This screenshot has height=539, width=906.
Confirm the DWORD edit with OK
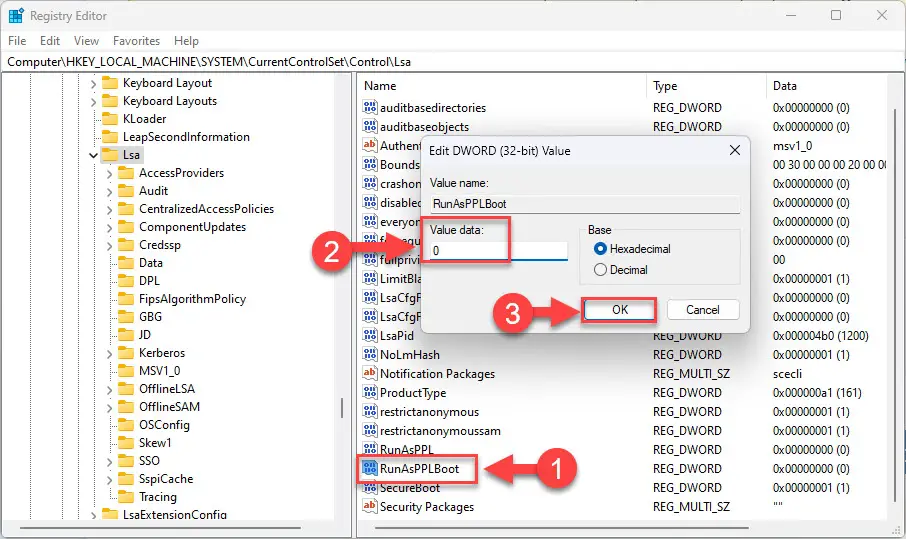619,310
